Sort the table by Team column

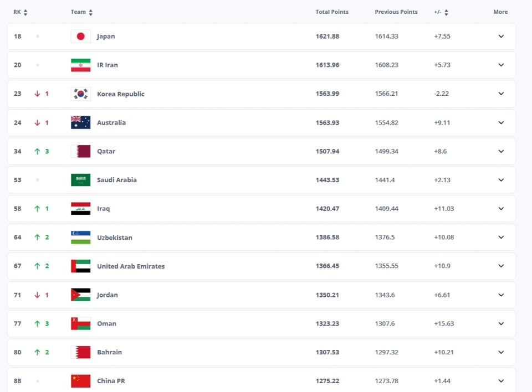point(81,12)
